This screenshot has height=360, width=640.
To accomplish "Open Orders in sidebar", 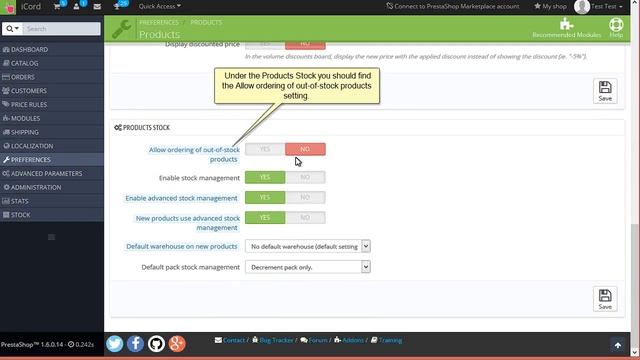I will pos(52,77).
